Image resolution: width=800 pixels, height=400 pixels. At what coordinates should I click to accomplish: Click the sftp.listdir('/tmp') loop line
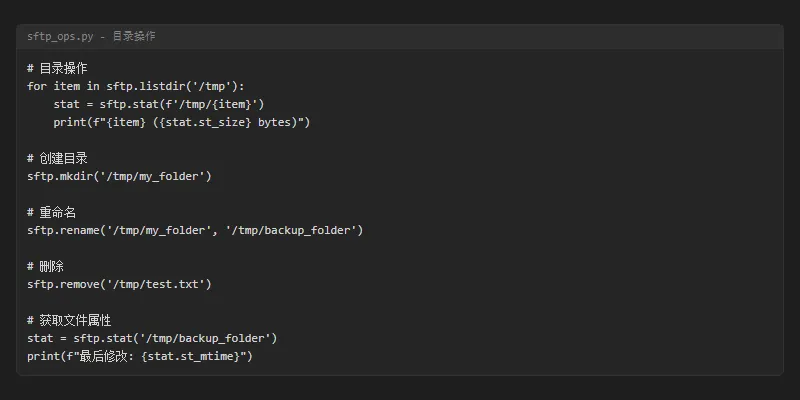click(136, 86)
